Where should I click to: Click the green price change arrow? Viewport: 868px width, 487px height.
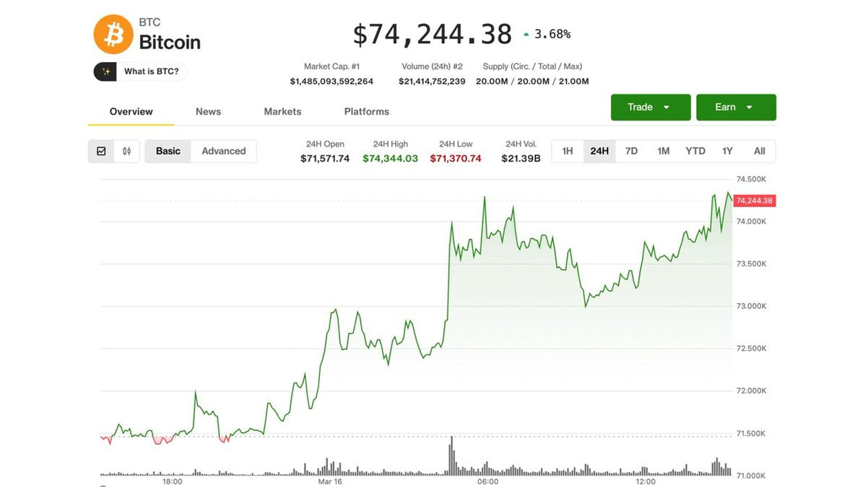526,34
